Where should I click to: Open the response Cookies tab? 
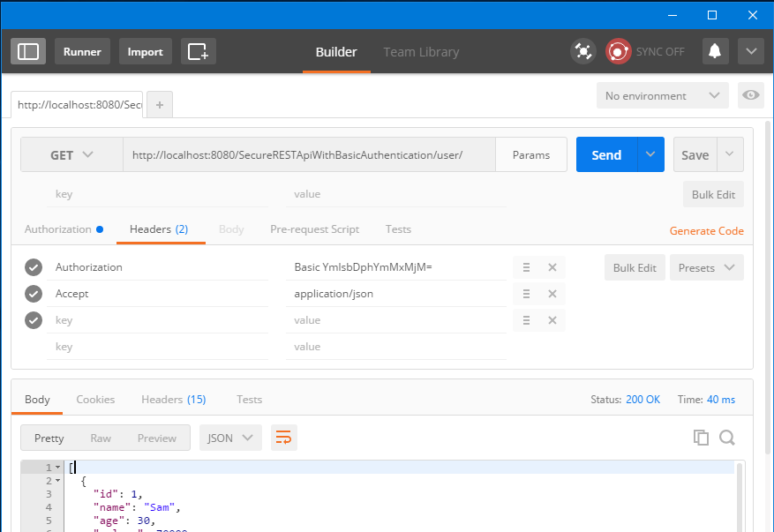[x=95, y=400]
